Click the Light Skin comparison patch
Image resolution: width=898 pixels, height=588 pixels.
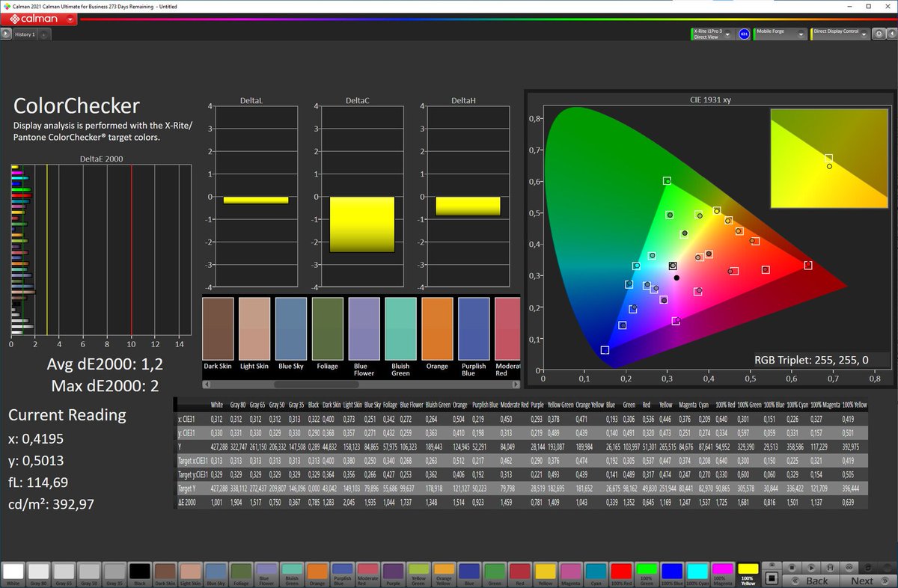point(254,328)
